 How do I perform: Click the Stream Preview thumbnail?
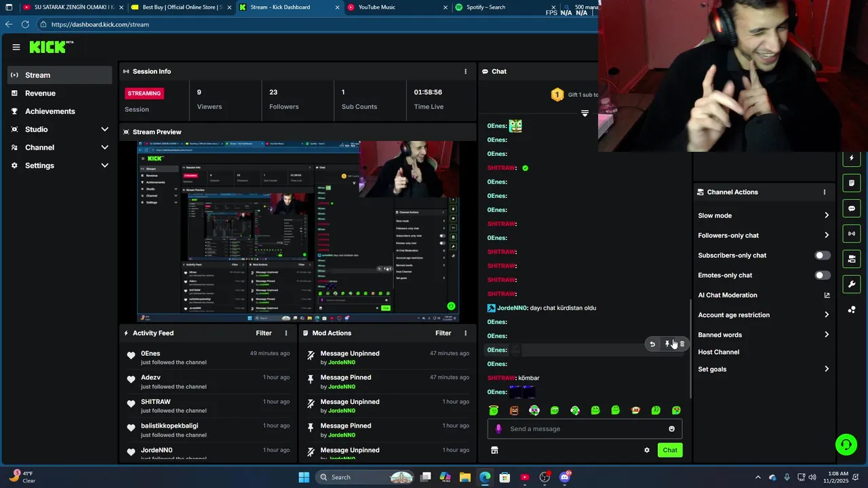pos(298,231)
